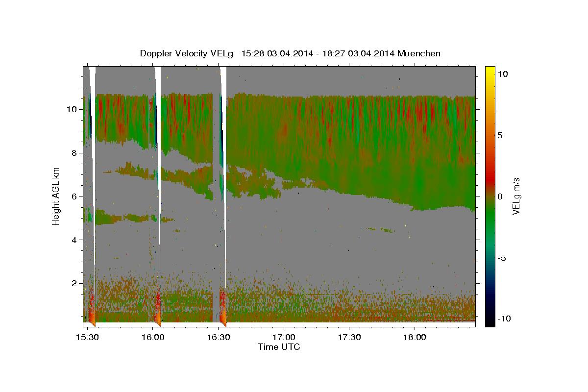Click the height tick label '4'
Image resolution: width=588 pixels, height=392 pixels.
[75, 240]
